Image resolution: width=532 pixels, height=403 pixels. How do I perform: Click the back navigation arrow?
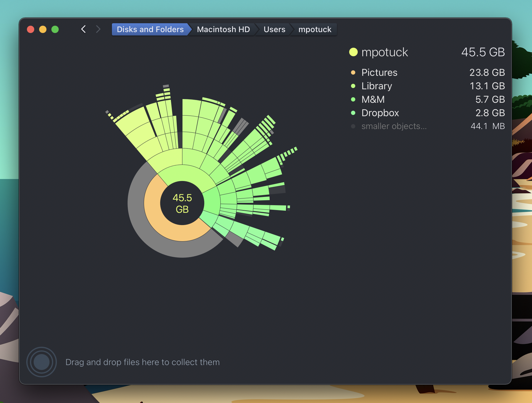83,29
